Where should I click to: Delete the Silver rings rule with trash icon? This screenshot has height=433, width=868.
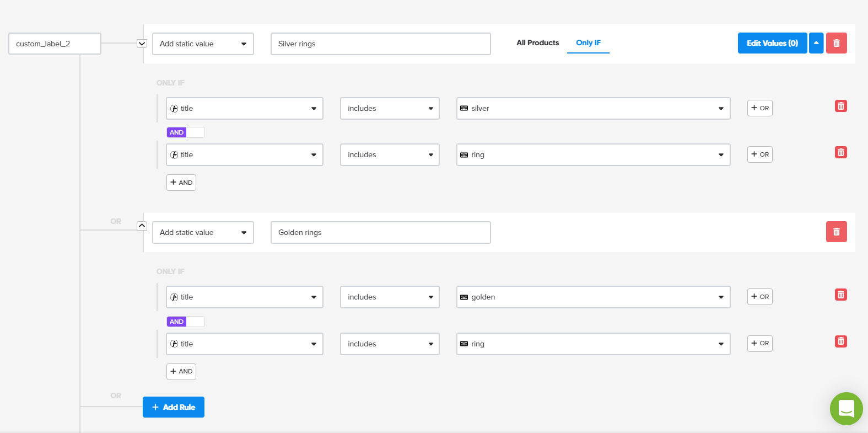(x=836, y=43)
